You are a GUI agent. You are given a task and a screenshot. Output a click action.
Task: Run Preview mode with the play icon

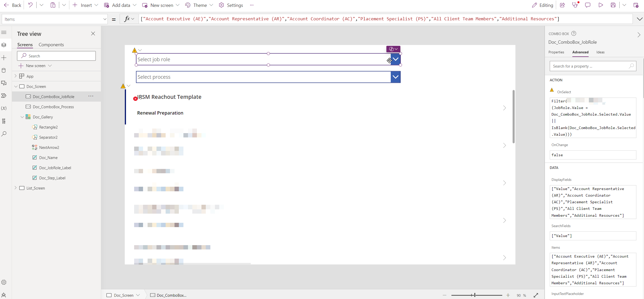tap(601, 5)
